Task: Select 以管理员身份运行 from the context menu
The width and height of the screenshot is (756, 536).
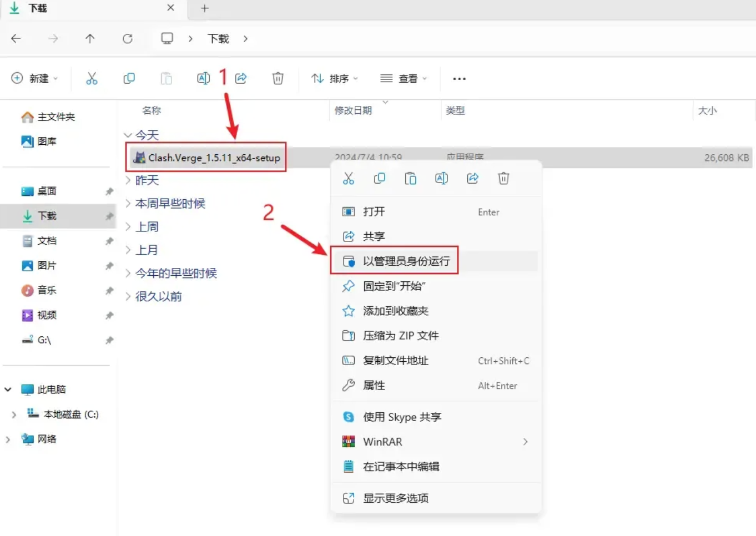Action: (x=406, y=261)
